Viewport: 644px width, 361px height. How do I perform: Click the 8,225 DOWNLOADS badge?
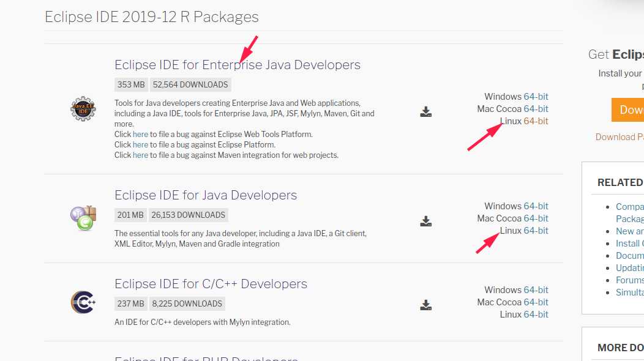pyautogui.click(x=187, y=304)
